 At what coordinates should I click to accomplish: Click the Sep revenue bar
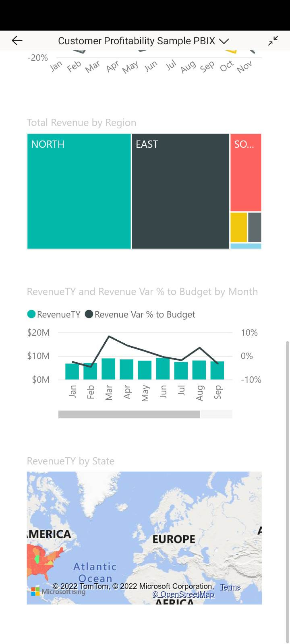(217, 370)
